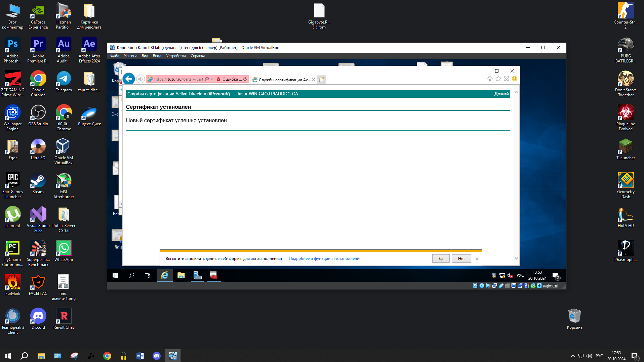Open Корзина recycle bin

pyautogui.click(x=574, y=319)
